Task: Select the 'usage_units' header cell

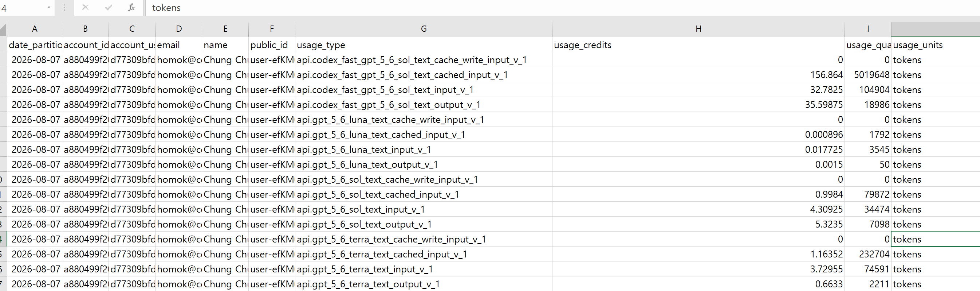Action: pos(936,45)
